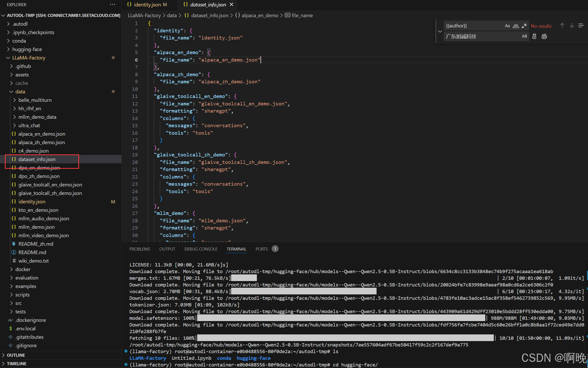Go to previous match arrow
Viewport: 588px width, 368px height.
point(562,26)
